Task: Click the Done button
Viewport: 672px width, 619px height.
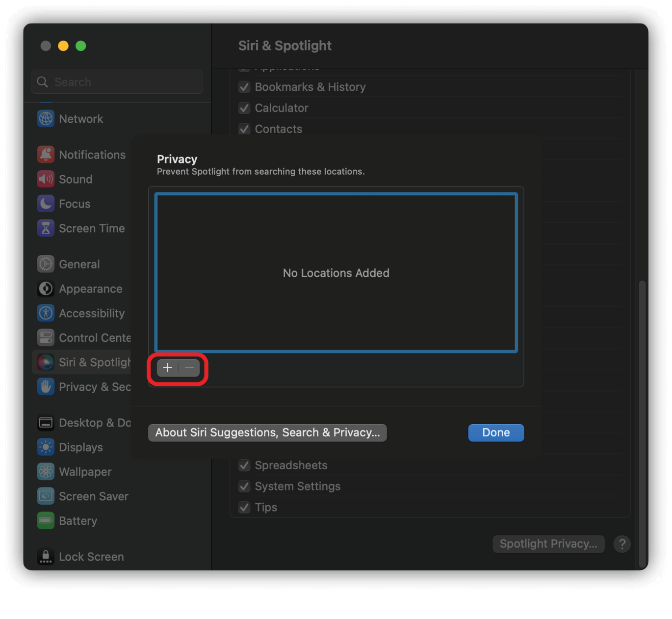Action: (496, 432)
